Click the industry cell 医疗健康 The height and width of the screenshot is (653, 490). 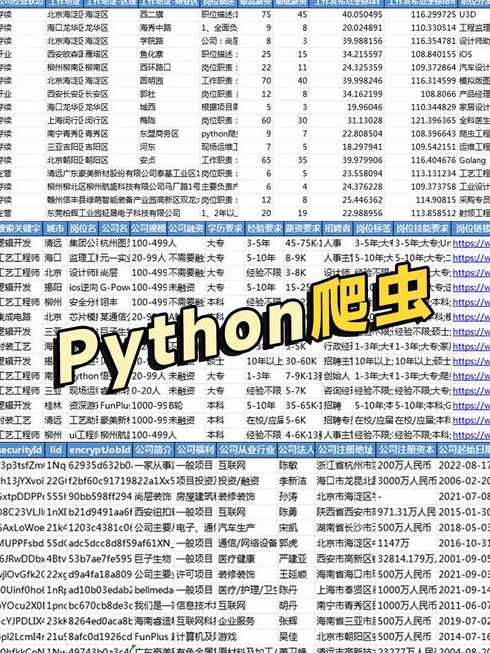pyautogui.click(x=236, y=559)
